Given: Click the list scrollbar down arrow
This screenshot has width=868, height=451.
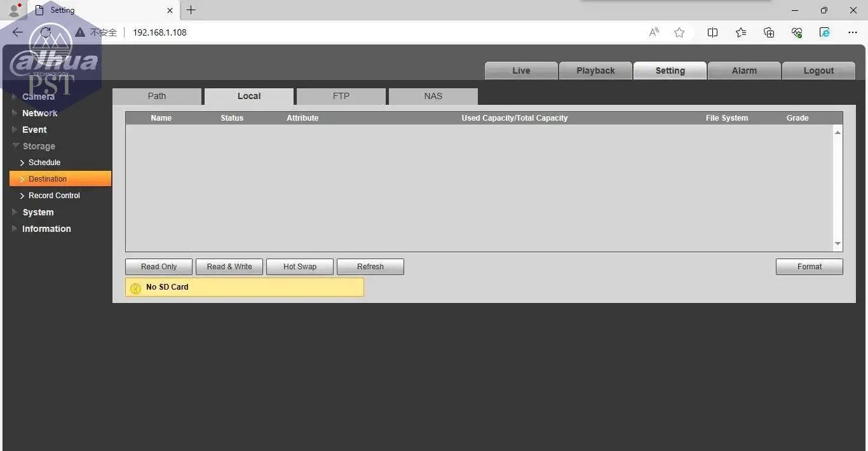Looking at the screenshot, I should tap(837, 244).
